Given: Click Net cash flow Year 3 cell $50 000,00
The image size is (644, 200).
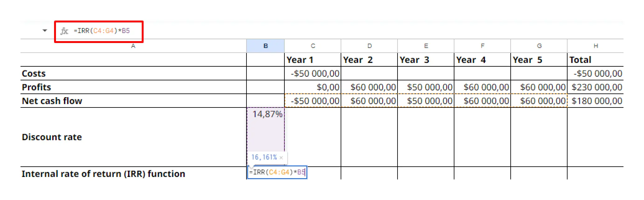Looking at the screenshot, I should (x=426, y=101).
